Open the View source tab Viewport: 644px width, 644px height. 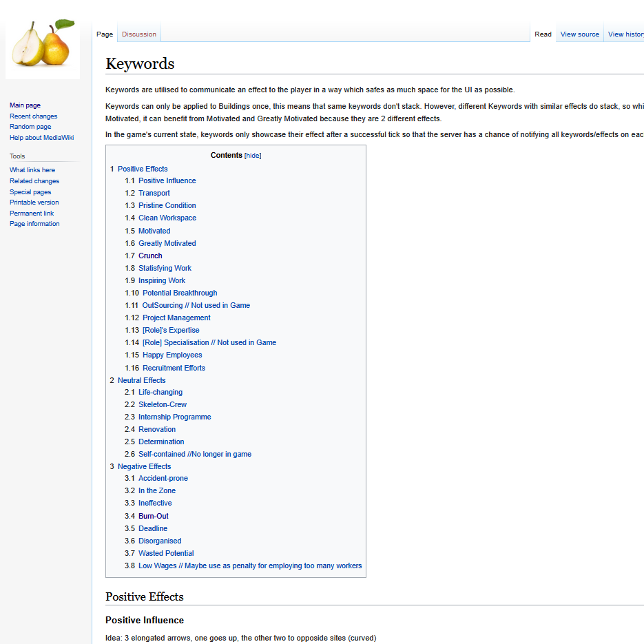click(579, 34)
